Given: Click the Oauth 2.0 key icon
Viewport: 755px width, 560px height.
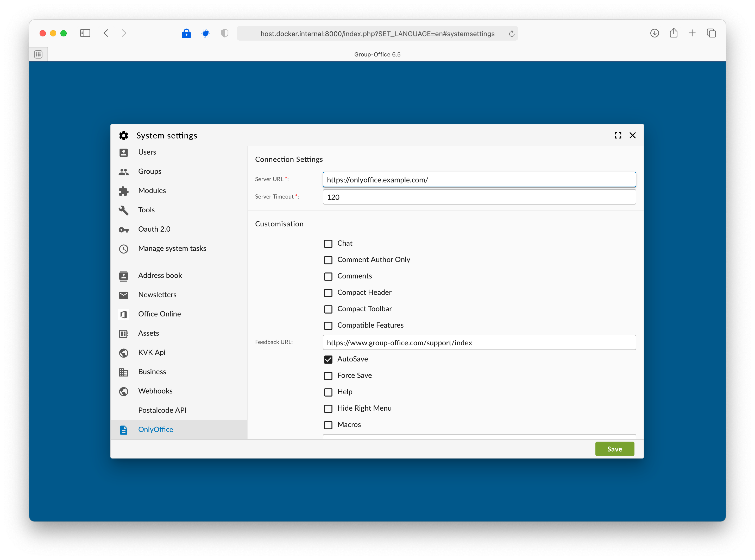Looking at the screenshot, I should (123, 230).
